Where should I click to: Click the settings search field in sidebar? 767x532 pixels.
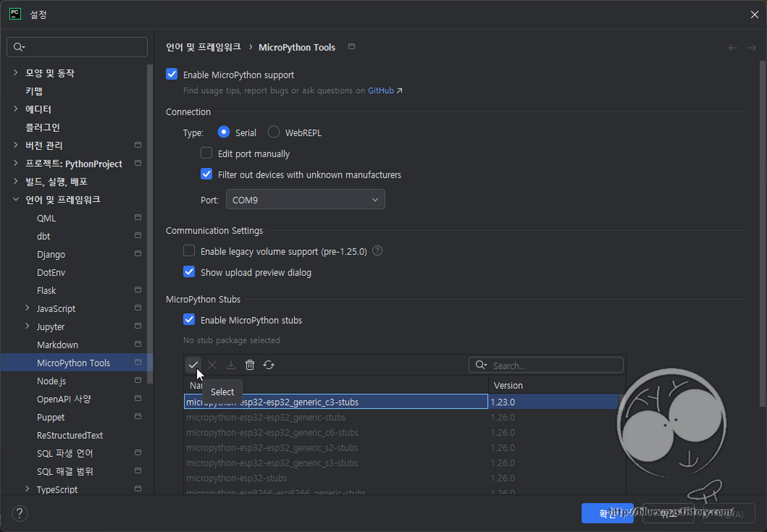[77, 47]
